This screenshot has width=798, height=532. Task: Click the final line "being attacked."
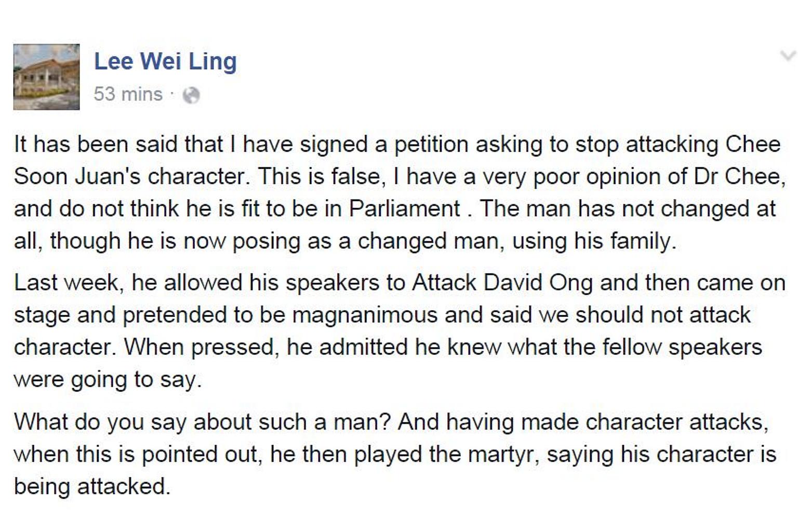click(92, 487)
